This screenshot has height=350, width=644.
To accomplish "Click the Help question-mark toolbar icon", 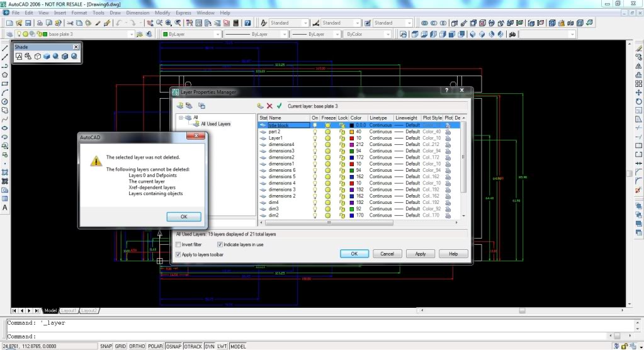I will [x=248, y=23].
